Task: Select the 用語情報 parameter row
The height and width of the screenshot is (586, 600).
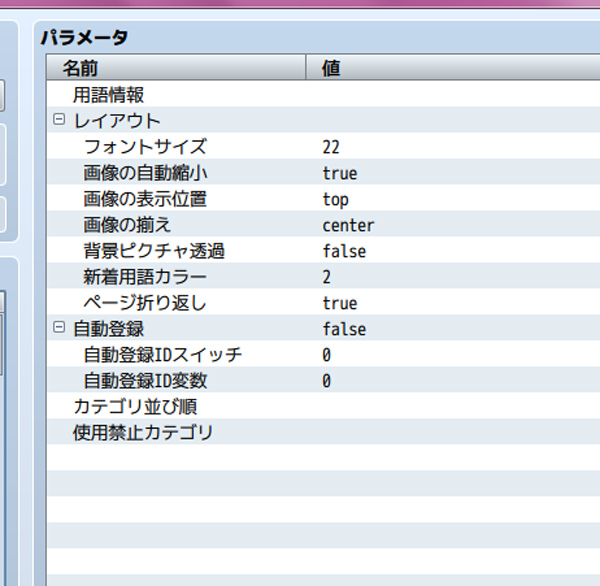Action: pyautogui.click(x=323, y=95)
